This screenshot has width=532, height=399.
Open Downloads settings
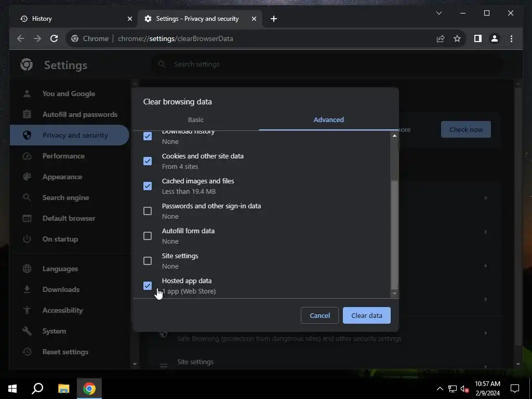[69, 289]
